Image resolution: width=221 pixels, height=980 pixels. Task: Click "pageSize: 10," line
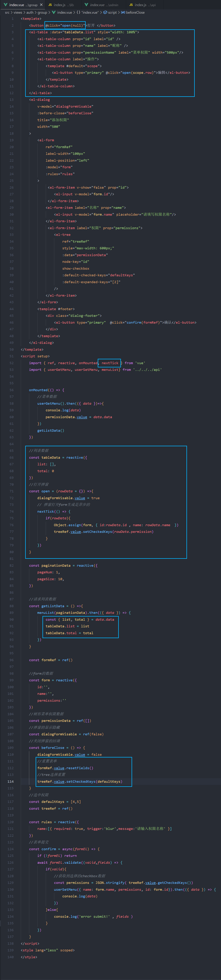[51, 579]
